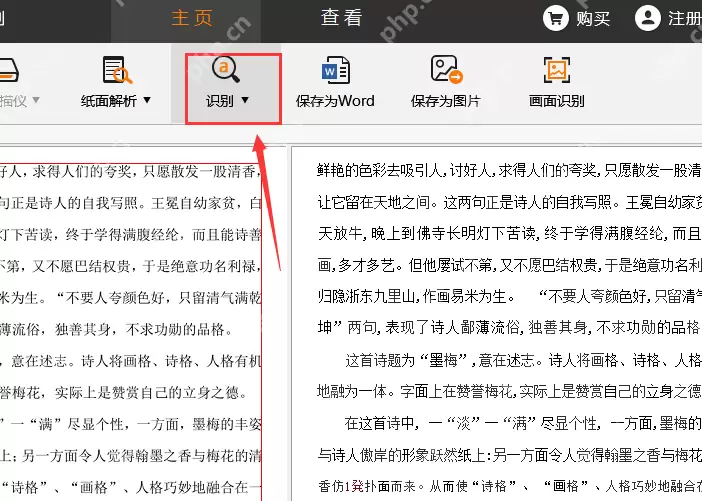This screenshot has width=702, height=501.
Task: Click scanned line 誉梅花,实际上是赞赏
Action: [124, 393]
